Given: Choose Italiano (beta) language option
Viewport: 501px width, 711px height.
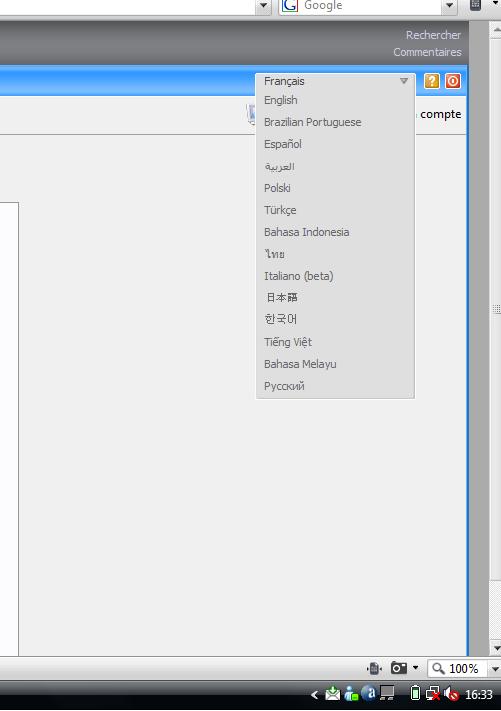Looking at the screenshot, I should (x=298, y=276).
